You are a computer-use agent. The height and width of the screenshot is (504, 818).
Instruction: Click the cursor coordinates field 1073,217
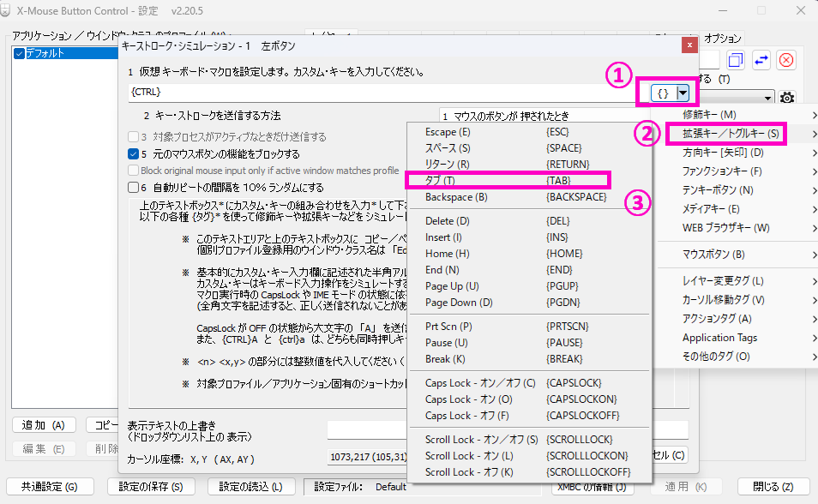(368, 457)
